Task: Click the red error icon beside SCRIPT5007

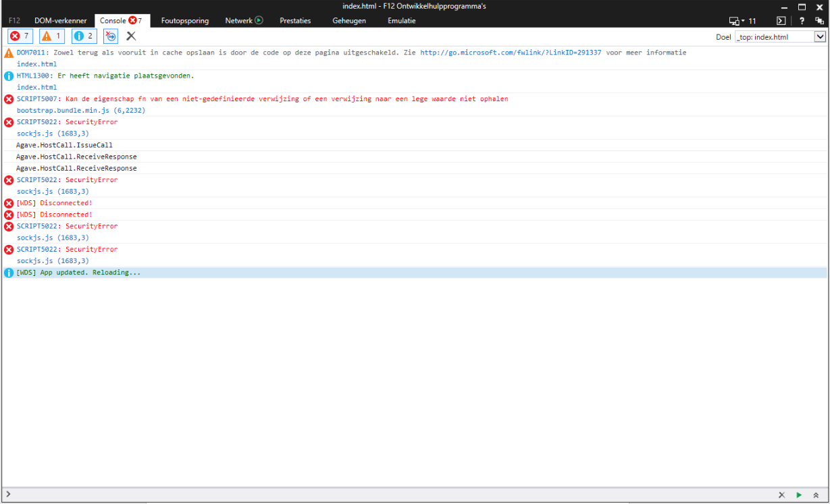Action: coord(9,99)
